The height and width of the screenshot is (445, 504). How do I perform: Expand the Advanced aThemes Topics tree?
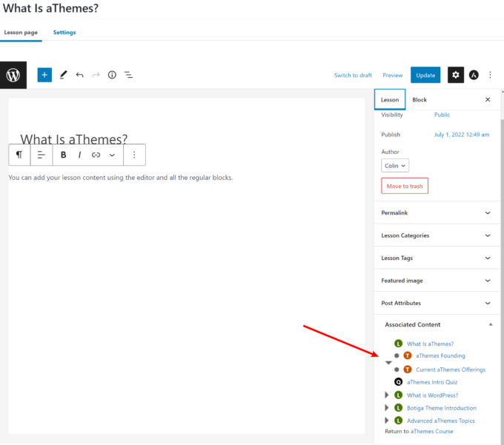tap(387, 421)
